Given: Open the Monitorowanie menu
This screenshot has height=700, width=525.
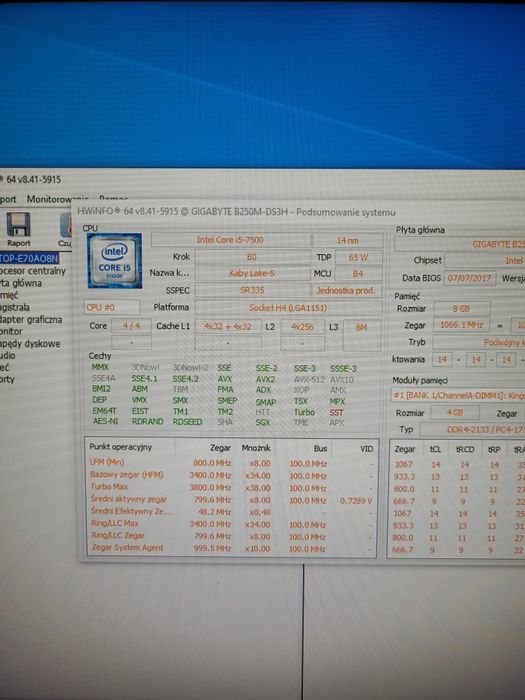Looking at the screenshot, I should tap(57, 199).
